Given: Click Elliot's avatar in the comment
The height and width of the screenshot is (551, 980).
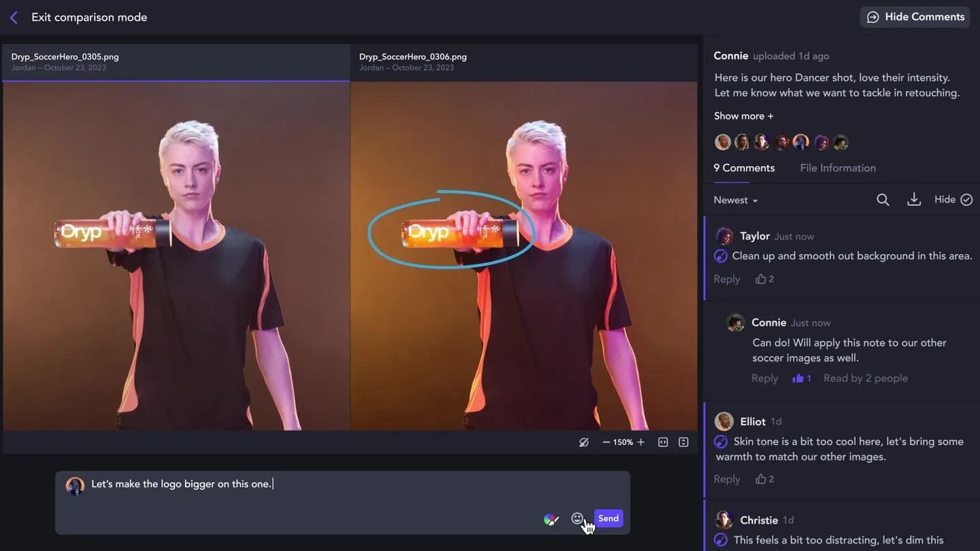Looking at the screenshot, I should (x=724, y=421).
